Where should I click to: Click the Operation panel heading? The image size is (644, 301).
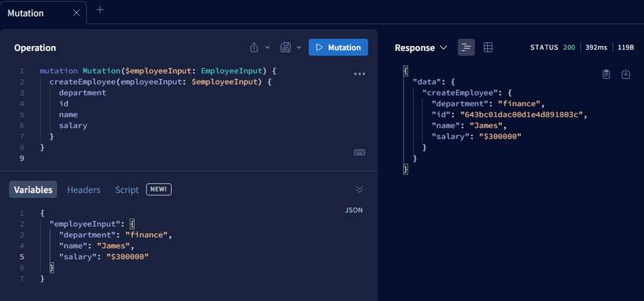(x=35, y=48)
